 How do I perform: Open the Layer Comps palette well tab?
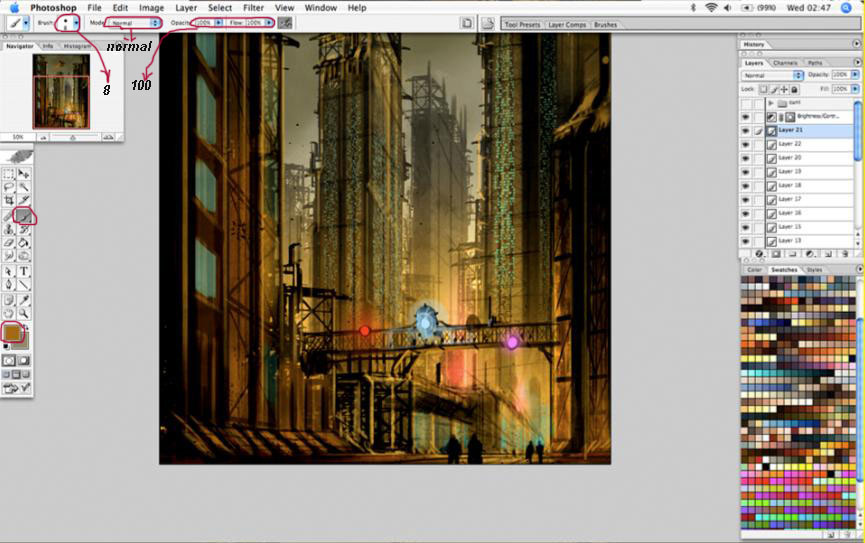pos(567,25)
